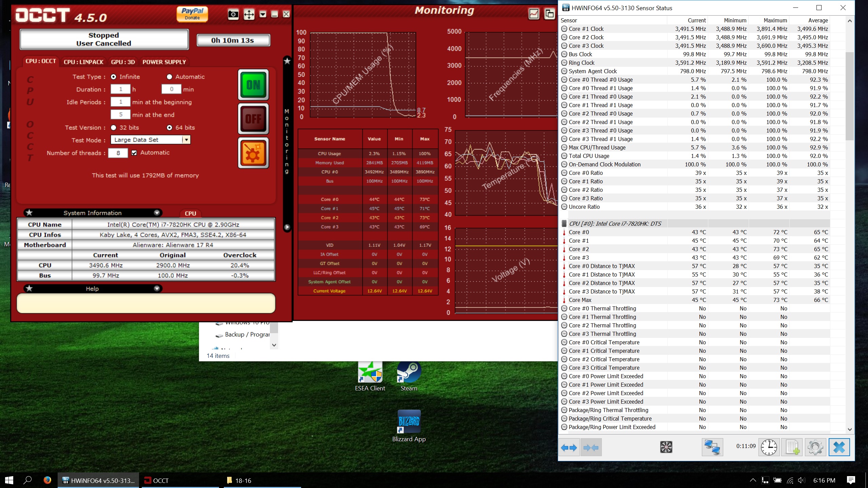Stop the test with OFF button

click(253, 119)
